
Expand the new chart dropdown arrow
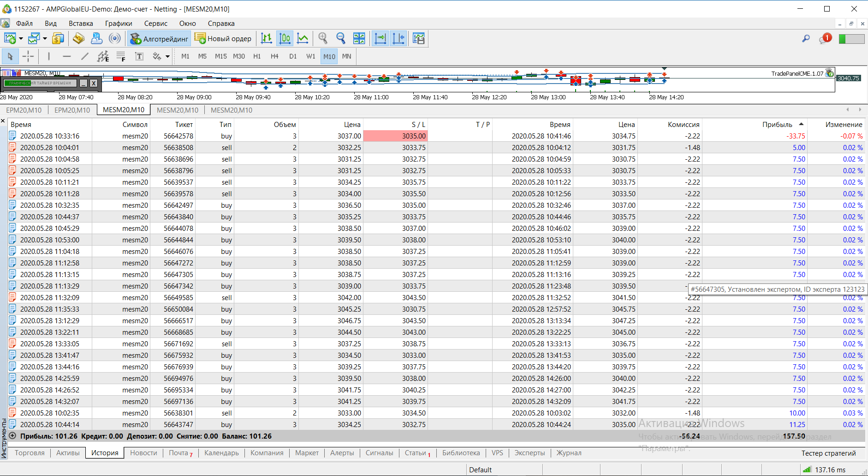(x=21, y=39)
